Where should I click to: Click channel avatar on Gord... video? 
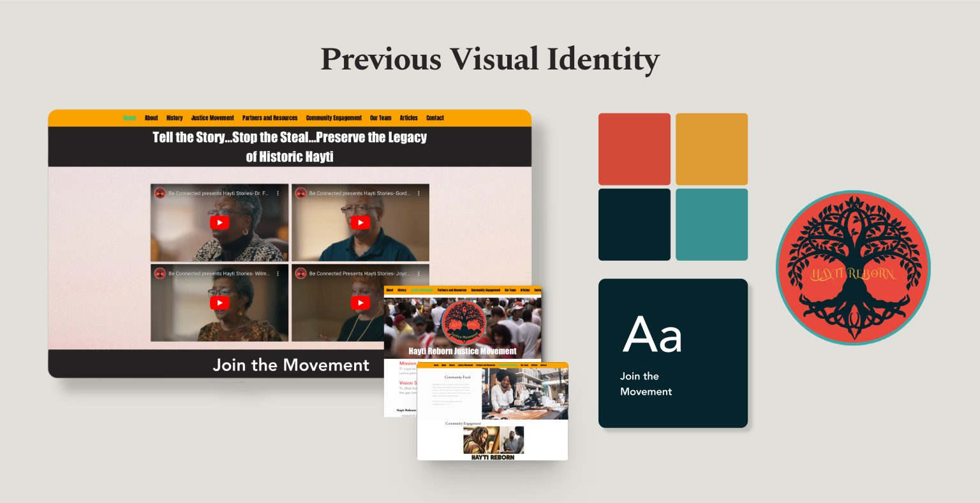pyautogui.click(x=301, y=193)
